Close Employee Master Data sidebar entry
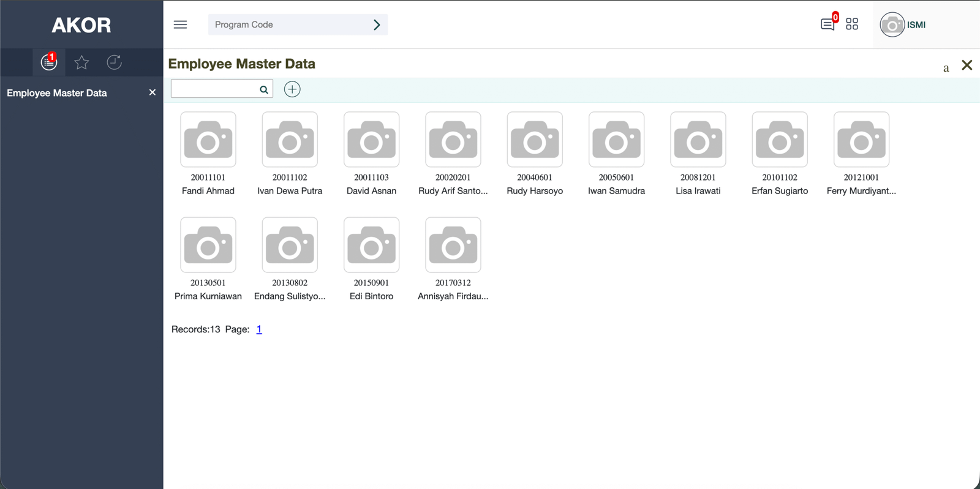Screen dimensions: 980x489 [153, 92]
